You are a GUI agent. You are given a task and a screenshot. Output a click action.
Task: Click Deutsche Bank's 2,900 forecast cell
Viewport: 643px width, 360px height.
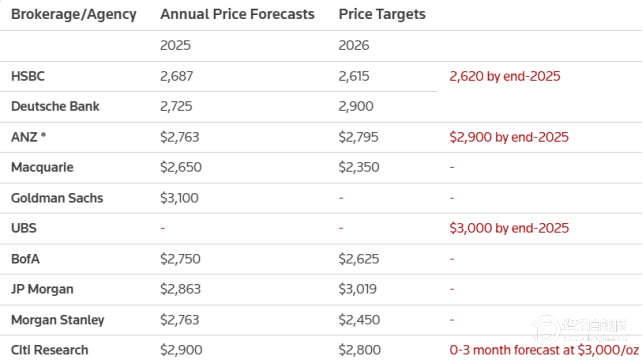(x=356, y=107)
